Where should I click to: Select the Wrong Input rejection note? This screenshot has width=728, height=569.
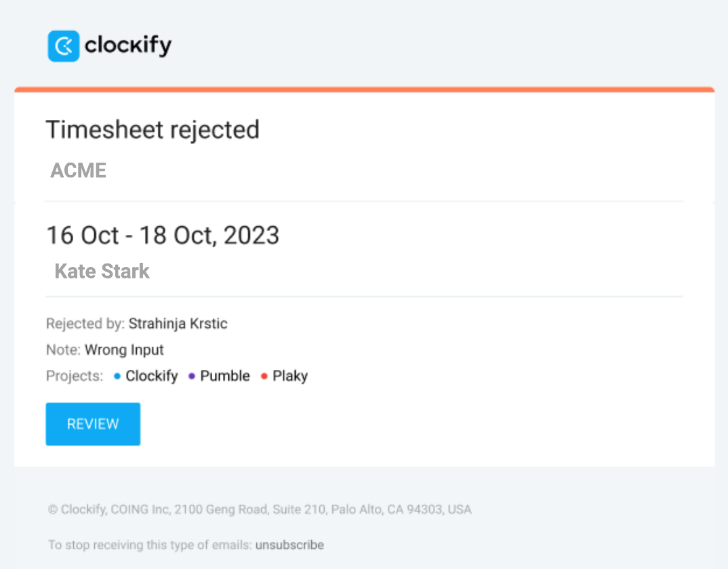(124, 350)
